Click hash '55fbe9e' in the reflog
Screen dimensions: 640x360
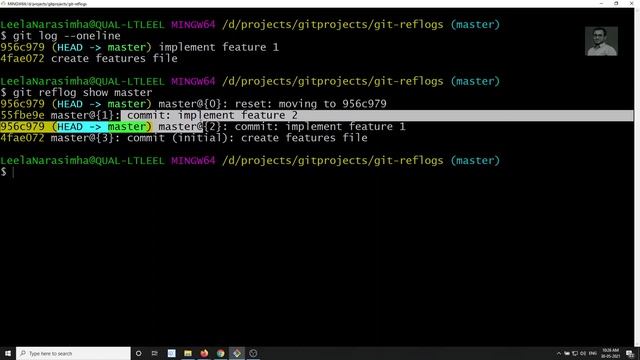22,116
